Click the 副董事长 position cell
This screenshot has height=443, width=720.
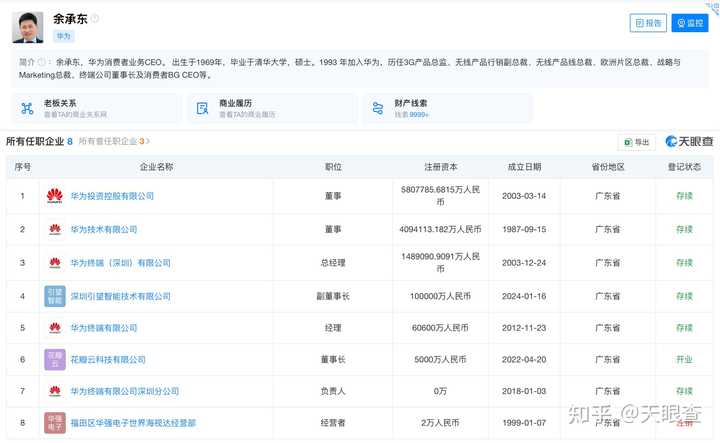click(x=333, y=296)
